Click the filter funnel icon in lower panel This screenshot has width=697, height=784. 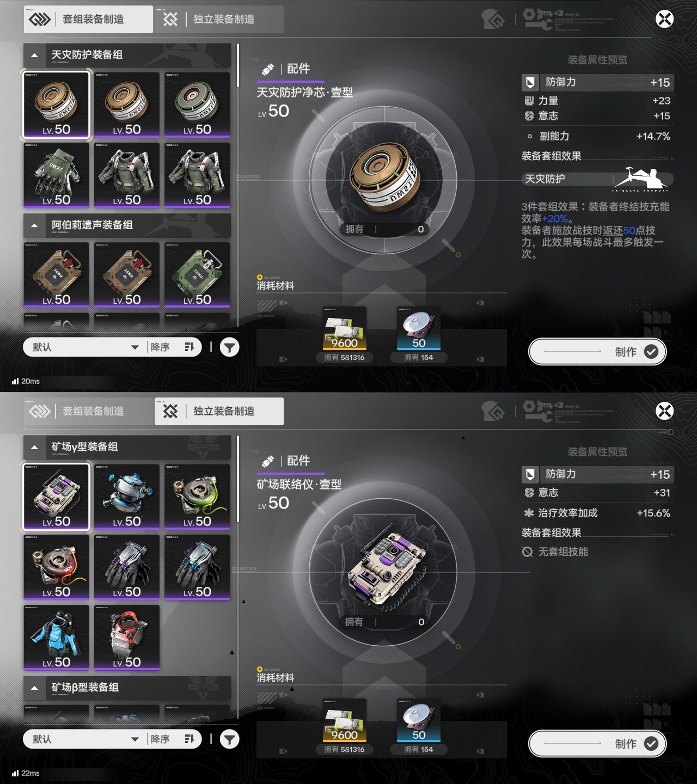(229, 739)
